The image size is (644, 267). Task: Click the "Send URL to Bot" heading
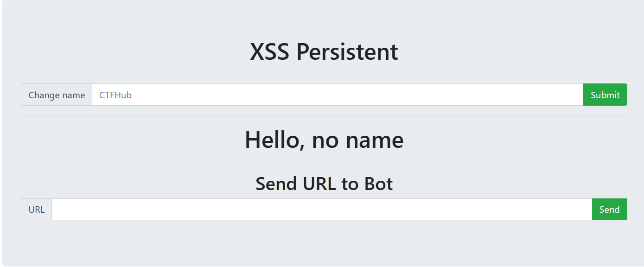(324, 184)
